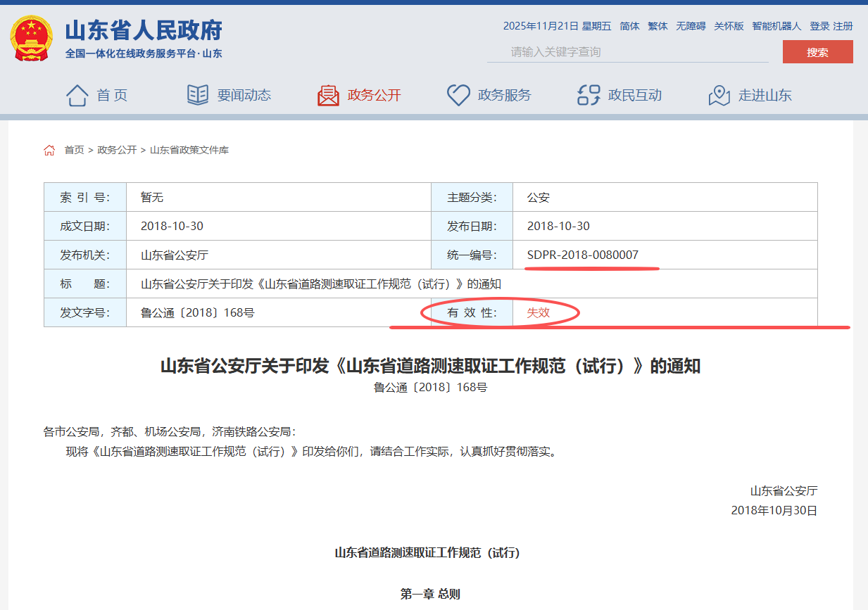Click the small breadcrumb home icon
Viewport: 868px width, 610px height.
pyautogui.click(x=49, y=150)
